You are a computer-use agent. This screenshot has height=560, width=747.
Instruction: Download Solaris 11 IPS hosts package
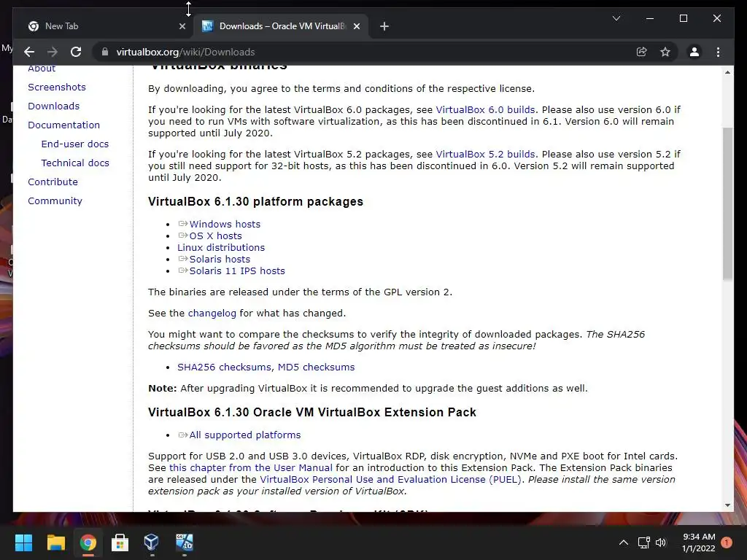click(x=237, y=271)
